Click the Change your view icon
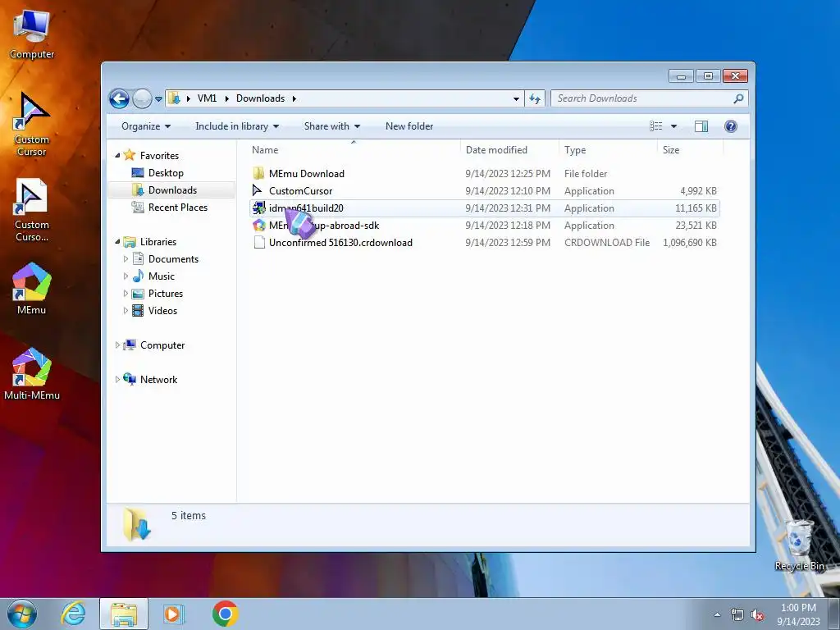The width and height of the screenshot is (840, 630). pos(655,126)
